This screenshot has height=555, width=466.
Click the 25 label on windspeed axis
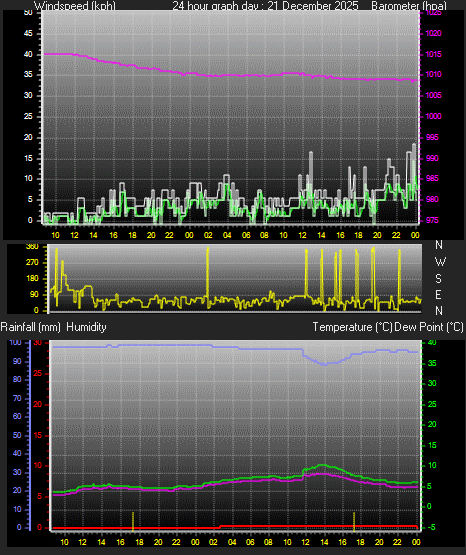(x=28, y=116)
